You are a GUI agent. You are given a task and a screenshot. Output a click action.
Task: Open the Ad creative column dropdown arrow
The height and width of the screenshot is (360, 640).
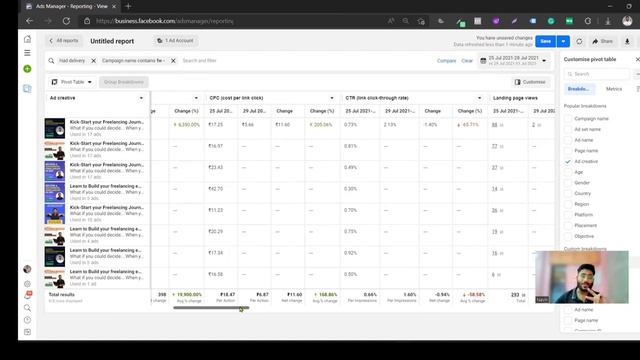tap(141, 98)
